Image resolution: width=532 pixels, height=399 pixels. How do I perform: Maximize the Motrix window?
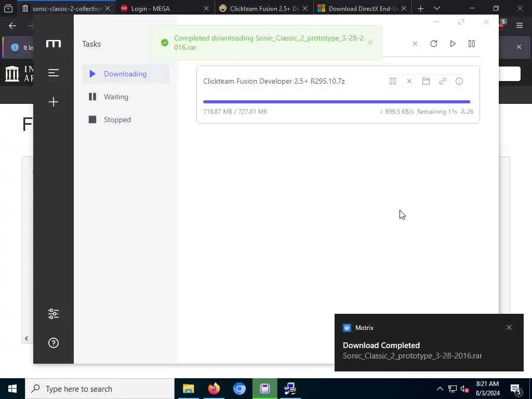461,22
